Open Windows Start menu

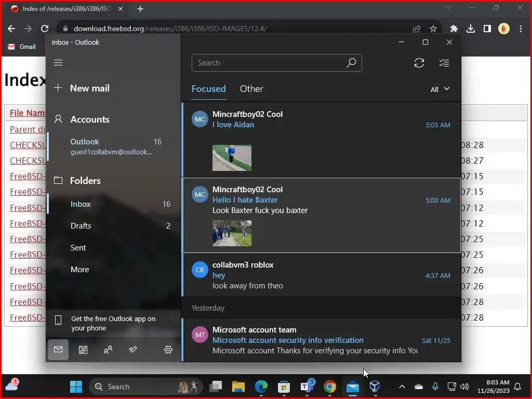[x=76, y=387]
